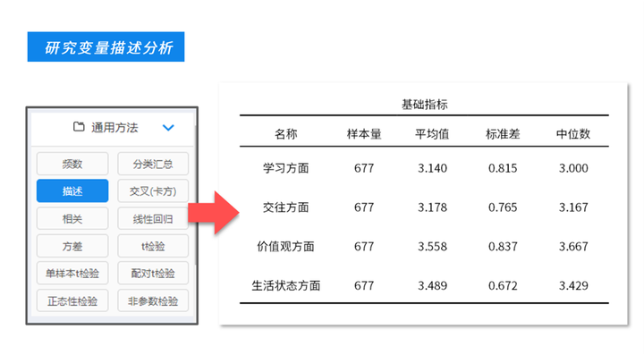Image resolution: width=644 pixels, height=355 pixels.
Task: Click the 基础指标 table title
Action: pyautogui.click(x=424, y=105)
